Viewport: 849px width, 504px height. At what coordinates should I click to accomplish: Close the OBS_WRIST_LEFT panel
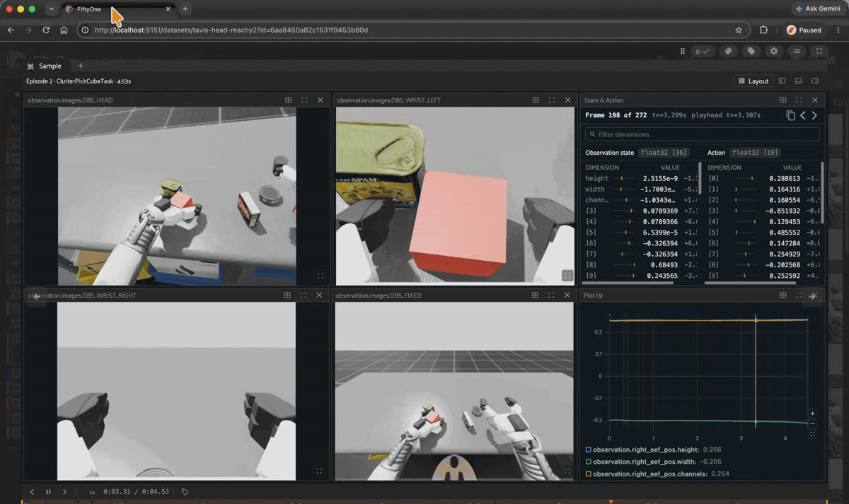568,100
